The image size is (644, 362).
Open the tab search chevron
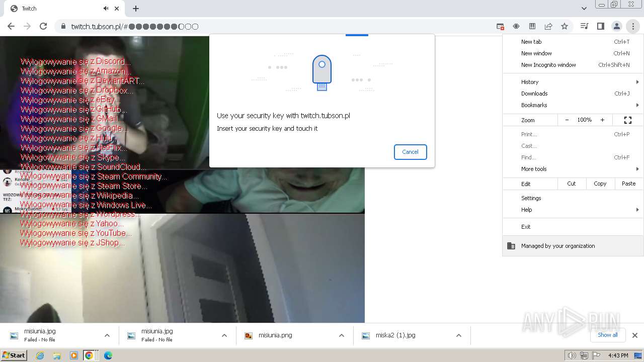tap(584, 9)
